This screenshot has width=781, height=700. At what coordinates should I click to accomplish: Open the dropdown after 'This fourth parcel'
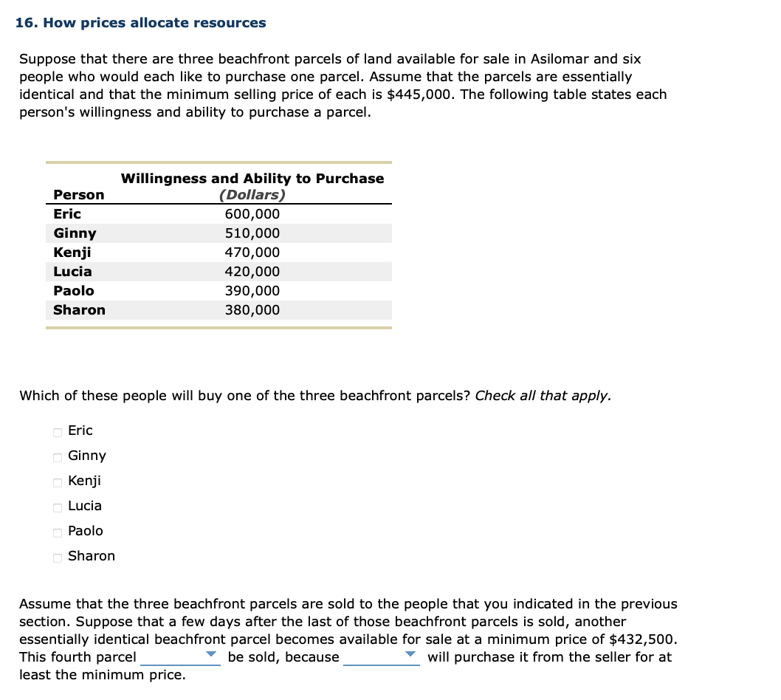[x=210, y=653]
